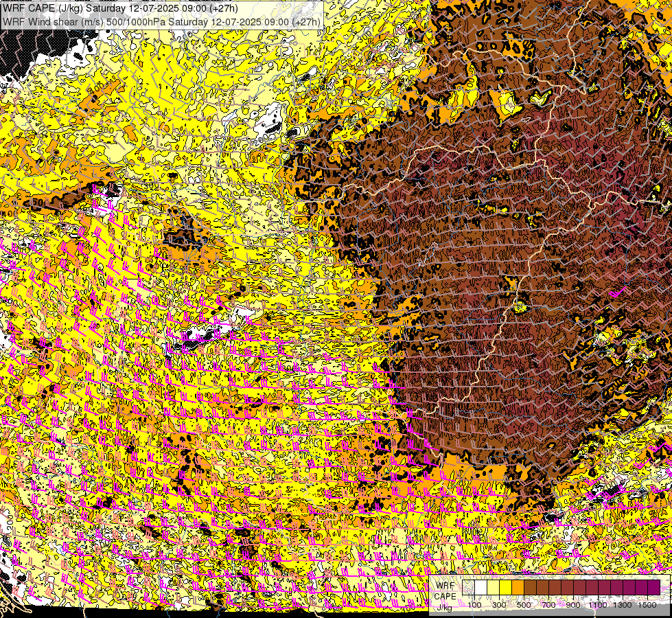672x618 pixels.
Task: Click the bright yellow legend swatch after 300
Action: pyautogui.click(x=506, y=588)
